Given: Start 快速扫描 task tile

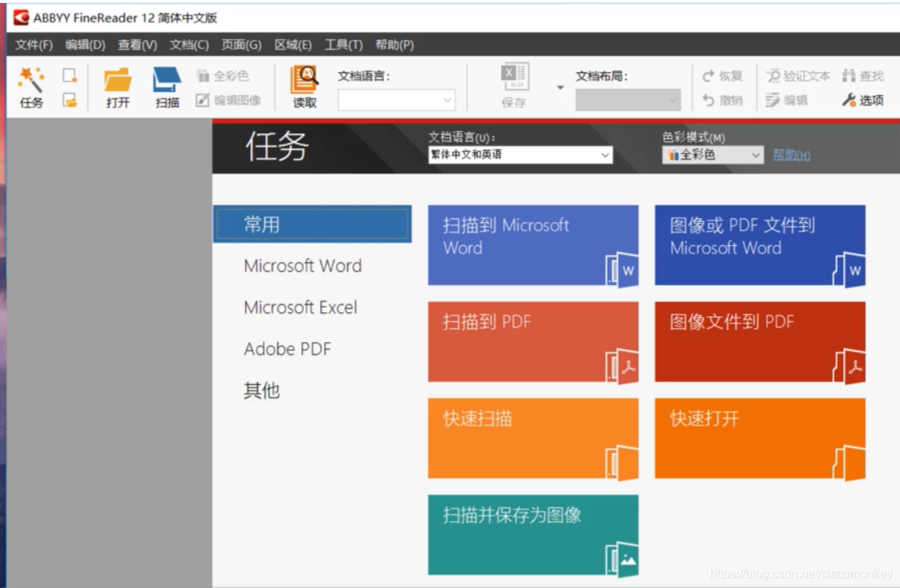Looking at the screenshot, I should [x=533, y=438].
